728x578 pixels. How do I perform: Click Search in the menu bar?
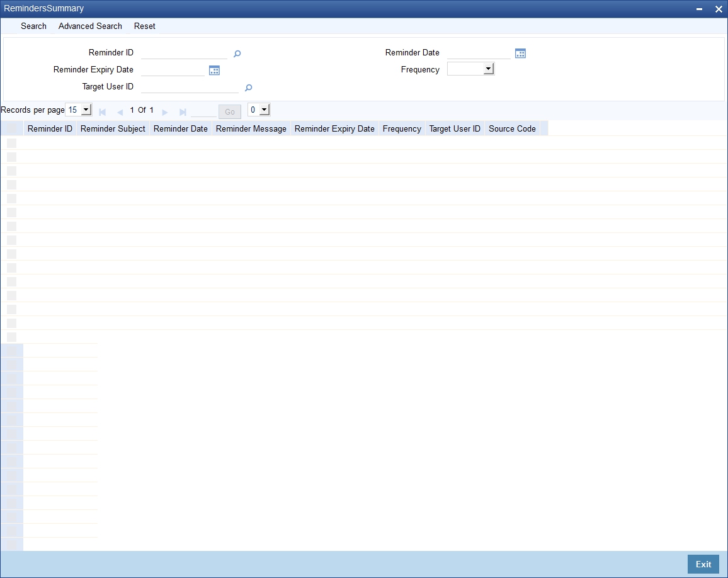coord(33,26)
